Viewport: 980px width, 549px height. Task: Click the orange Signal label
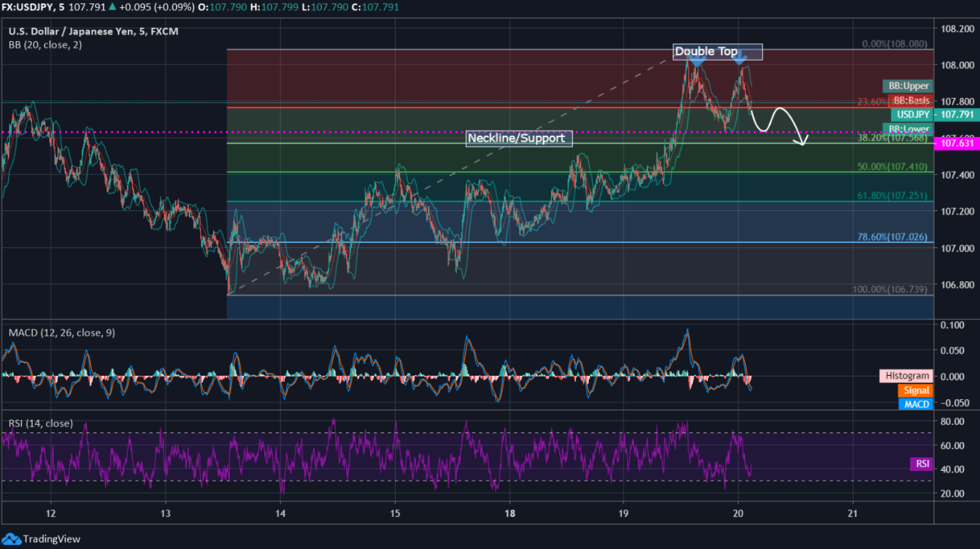point(915,390)
